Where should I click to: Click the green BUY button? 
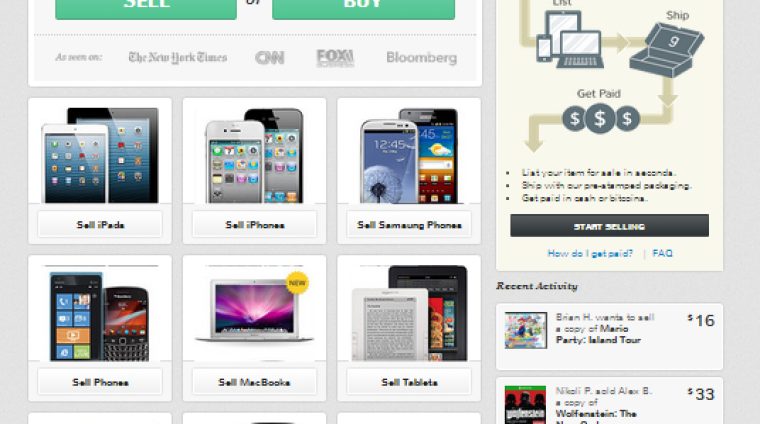[364, 9]
